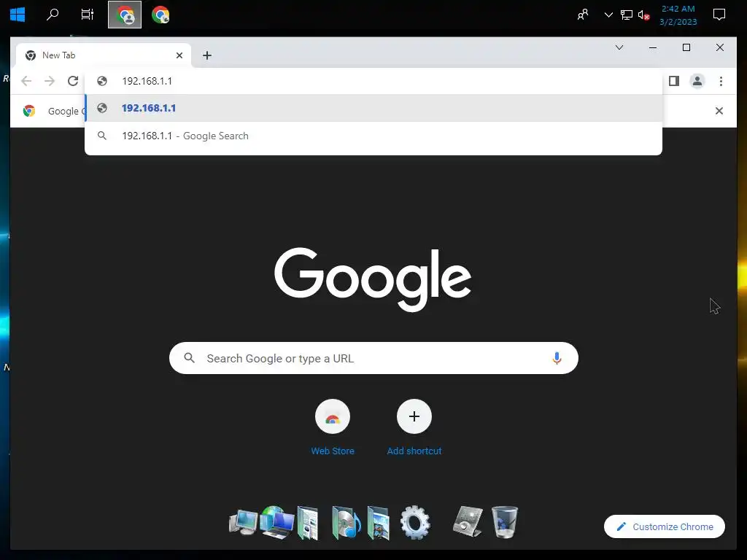The image size is (747, 560).
Task: Open the Action Center notifications icon
Action: [x=719, y=15]
